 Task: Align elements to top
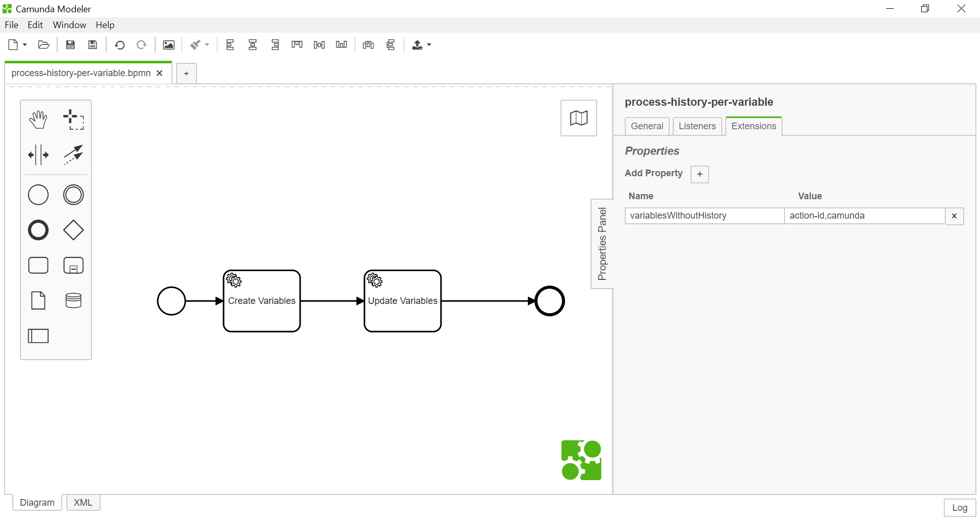(x=297, y=45)
